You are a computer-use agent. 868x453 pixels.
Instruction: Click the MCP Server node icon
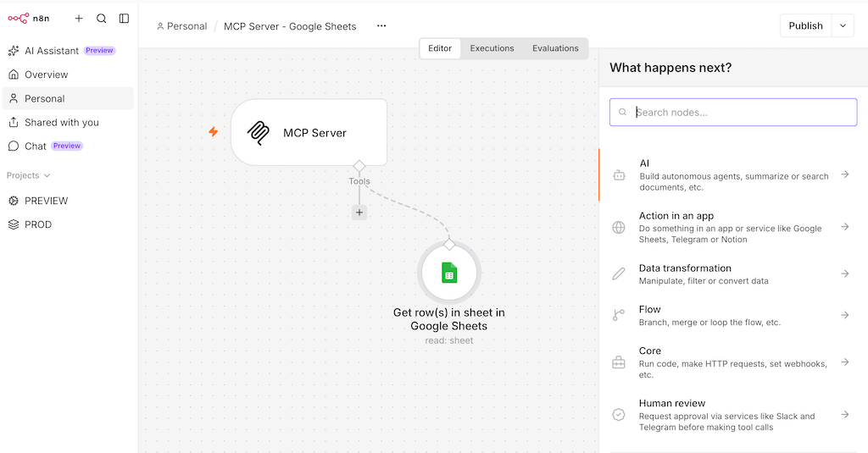259,133
